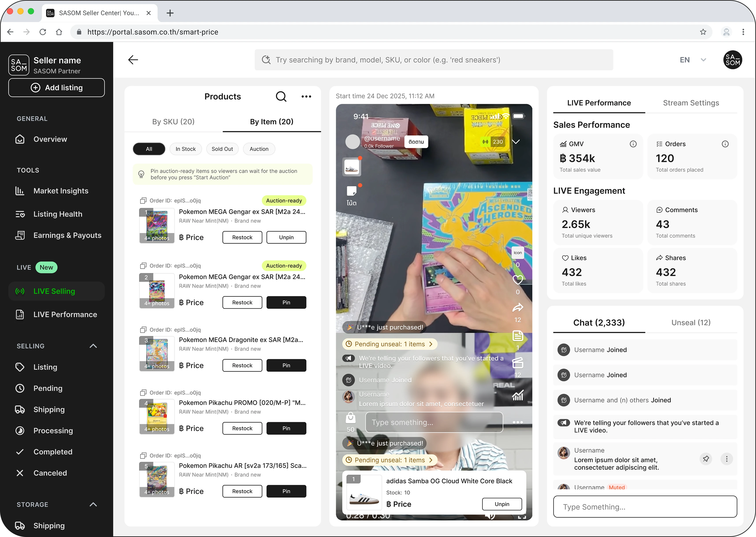Viewport: 756px width, 537px height.
Task: Open the Pending unseal chip above adidas card
Action: click(390, 460)
